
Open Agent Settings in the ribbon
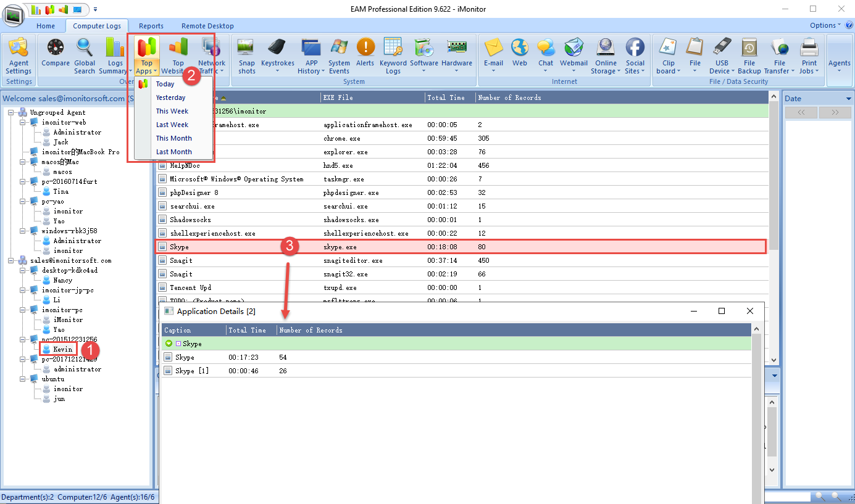point(19,56)
